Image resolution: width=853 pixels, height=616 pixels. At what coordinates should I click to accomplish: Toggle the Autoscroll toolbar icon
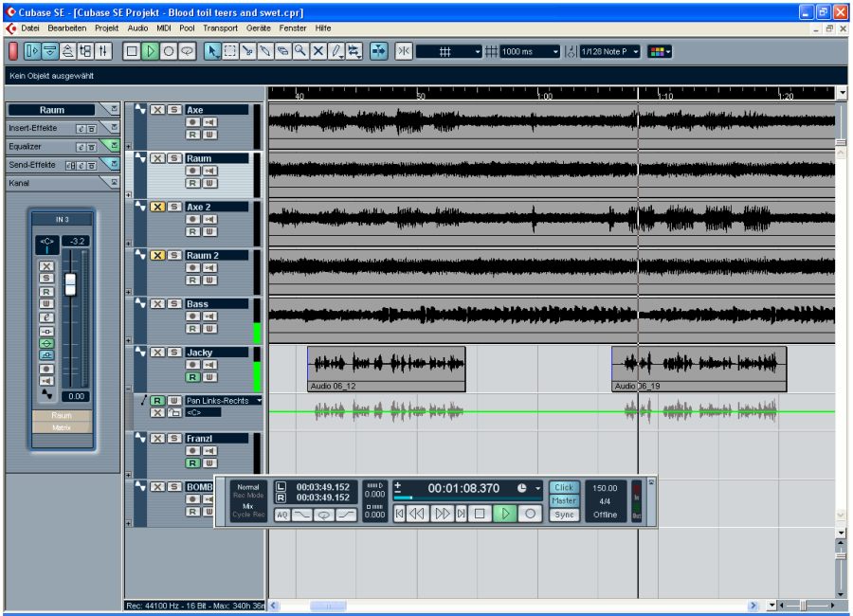coord(378,51)
